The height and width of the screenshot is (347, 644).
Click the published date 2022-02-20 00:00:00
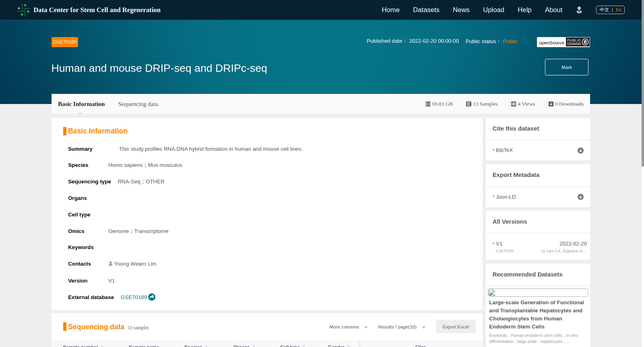coord(434,41)
